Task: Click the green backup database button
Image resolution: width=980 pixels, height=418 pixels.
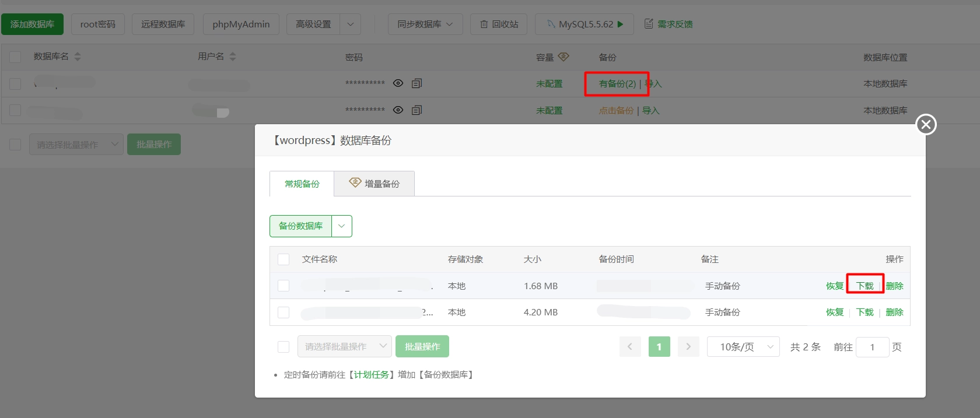Action: [x=300, y=226]
